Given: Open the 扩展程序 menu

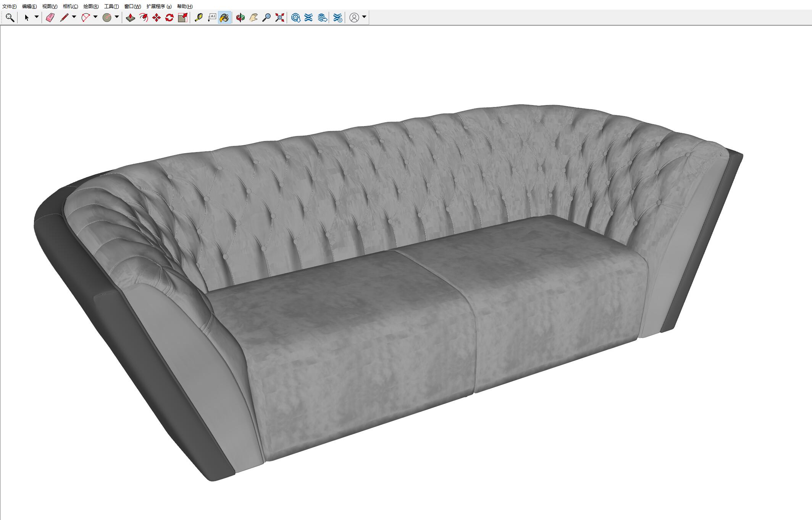Looking at the screenshot, I should pos(159,6).
